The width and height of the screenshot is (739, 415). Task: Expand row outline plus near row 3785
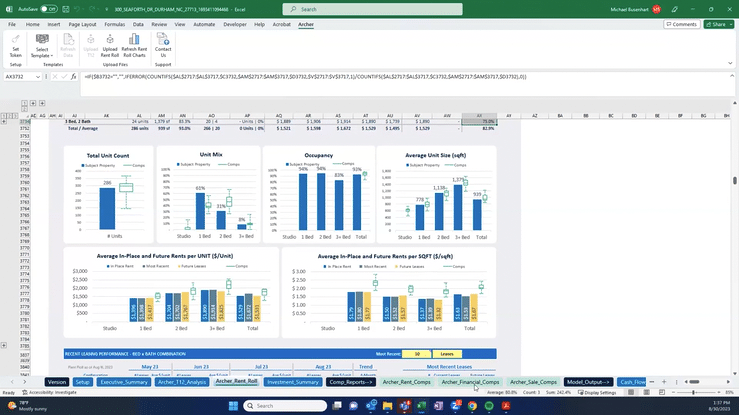[x=4, y=345]
